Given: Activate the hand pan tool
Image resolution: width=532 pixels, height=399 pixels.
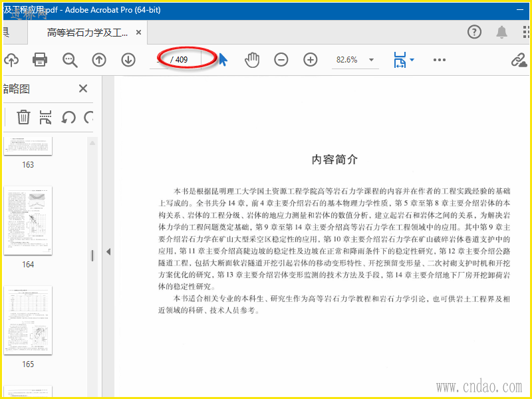Looking at the screenshot, I should coord(252,60).
